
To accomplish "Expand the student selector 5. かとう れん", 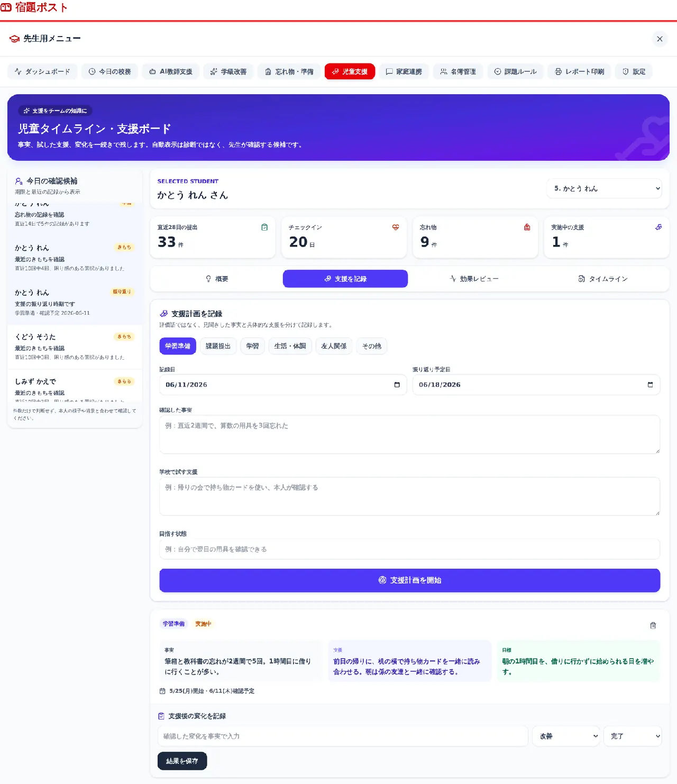I will click(x=604, y=188).
